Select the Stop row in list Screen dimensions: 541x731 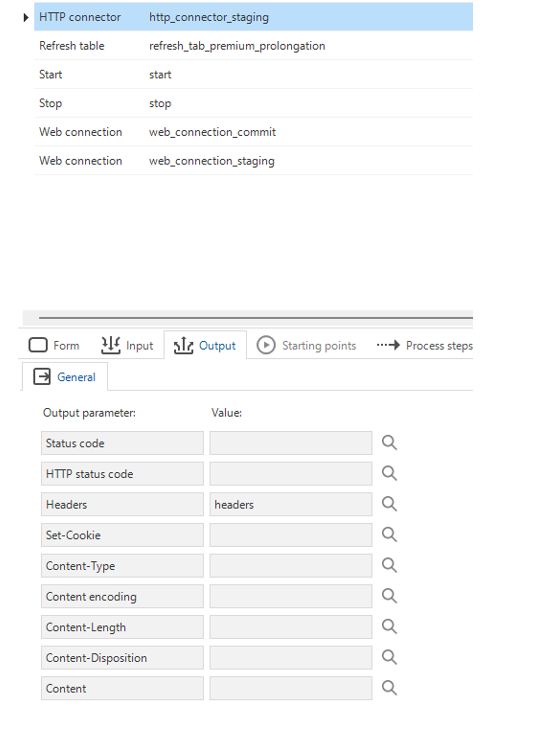[x=253, y=103]
